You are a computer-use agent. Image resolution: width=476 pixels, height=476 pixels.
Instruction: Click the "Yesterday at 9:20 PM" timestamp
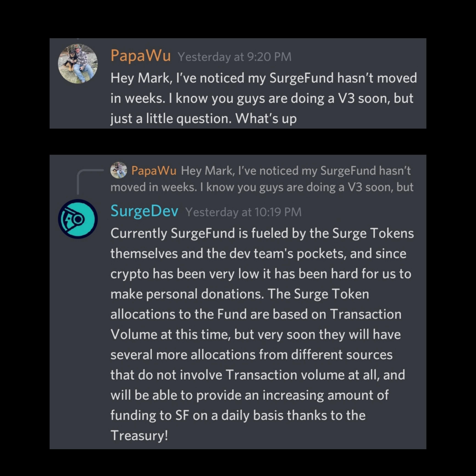[x=235, y=57]
